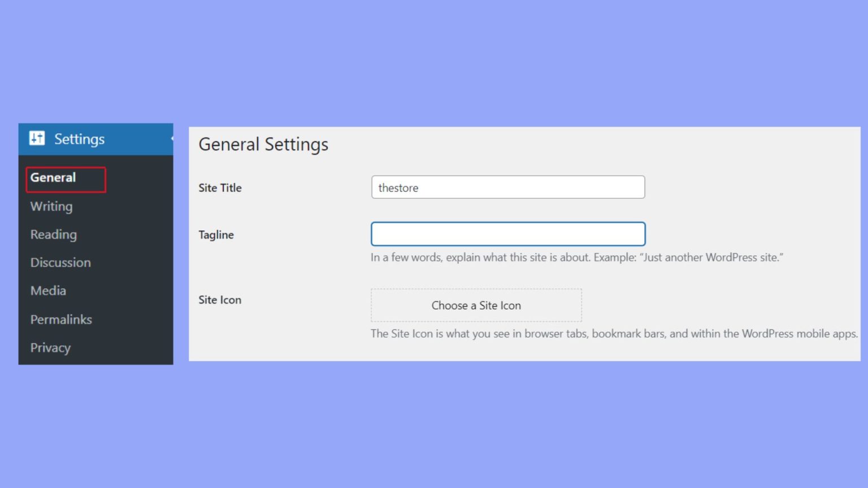This screenshot has width=868, height=488.
Task: Click the Site Icon description text
Action: coord(614,333)
